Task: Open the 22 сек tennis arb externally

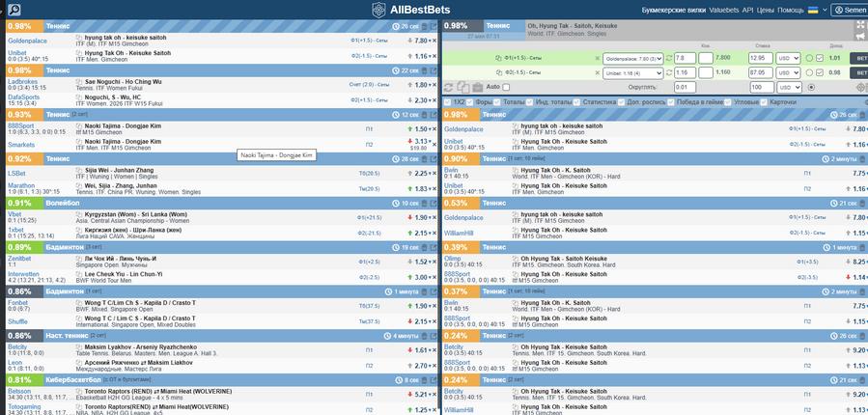Action: (x=434, y=70)
